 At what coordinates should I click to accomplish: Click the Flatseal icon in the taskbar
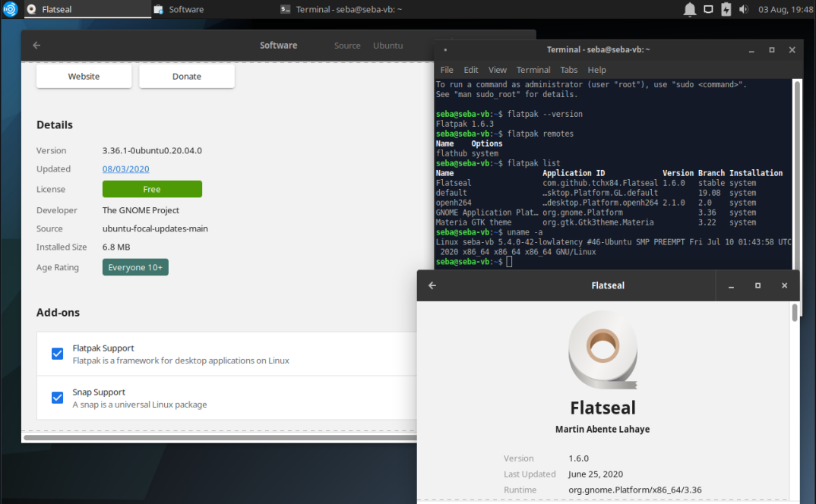(32, 9)
